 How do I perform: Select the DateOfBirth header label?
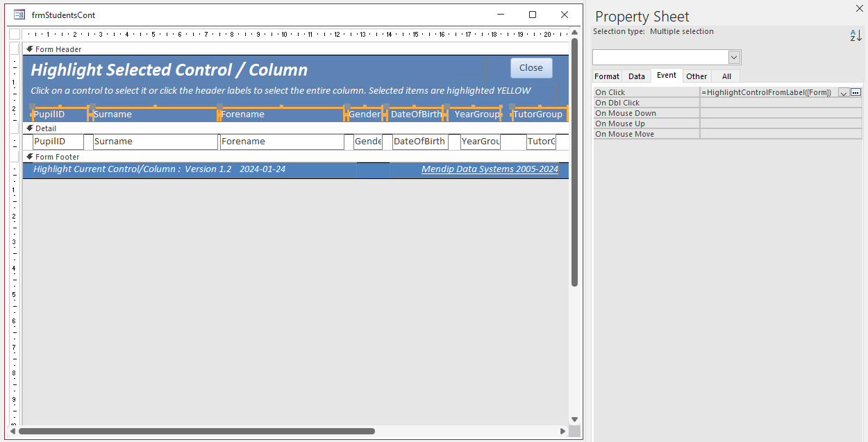coord(415,114)
